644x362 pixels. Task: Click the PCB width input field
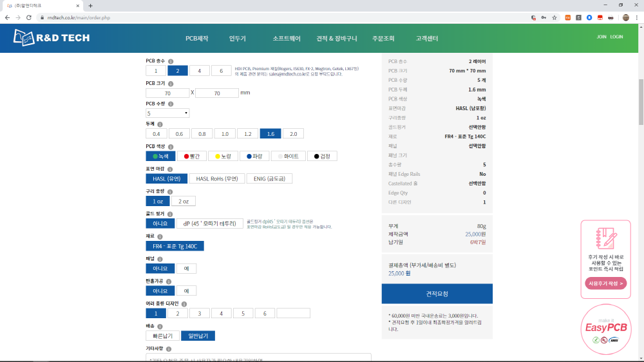[167, 93]
